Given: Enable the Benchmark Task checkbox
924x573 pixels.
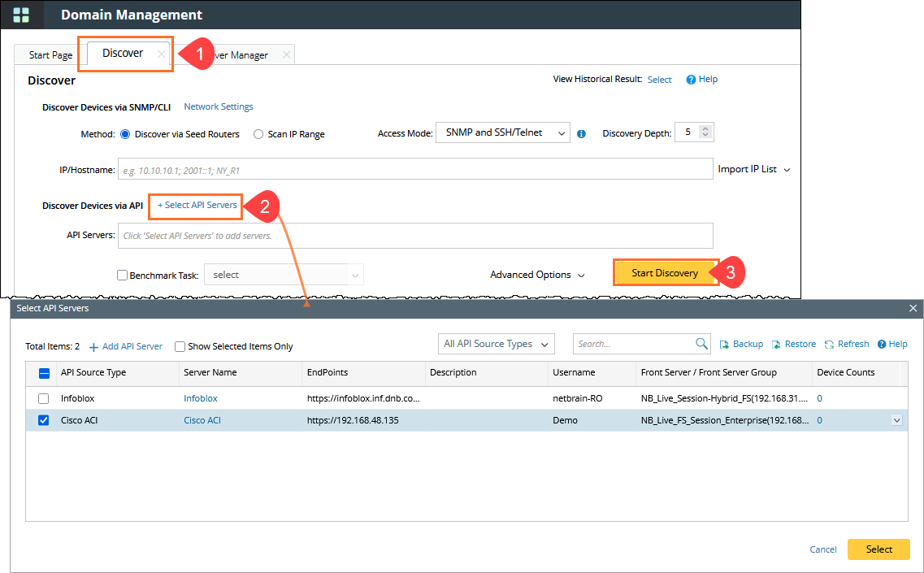Looking at the screenshot, I should [x=123, y=276].
